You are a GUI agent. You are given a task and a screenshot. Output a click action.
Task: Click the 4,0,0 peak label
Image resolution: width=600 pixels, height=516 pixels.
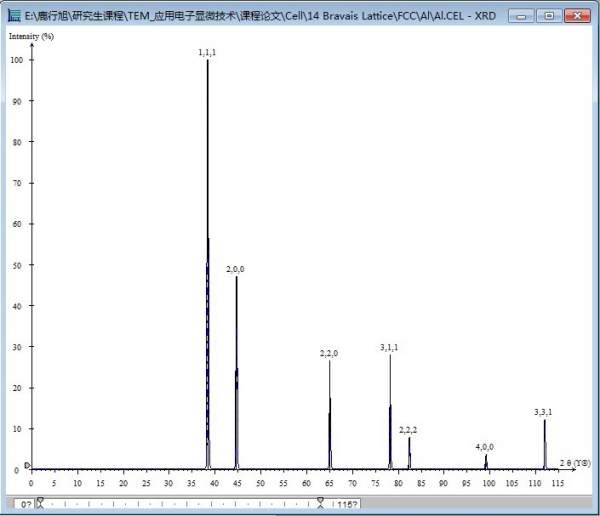(x=484, y=447)
